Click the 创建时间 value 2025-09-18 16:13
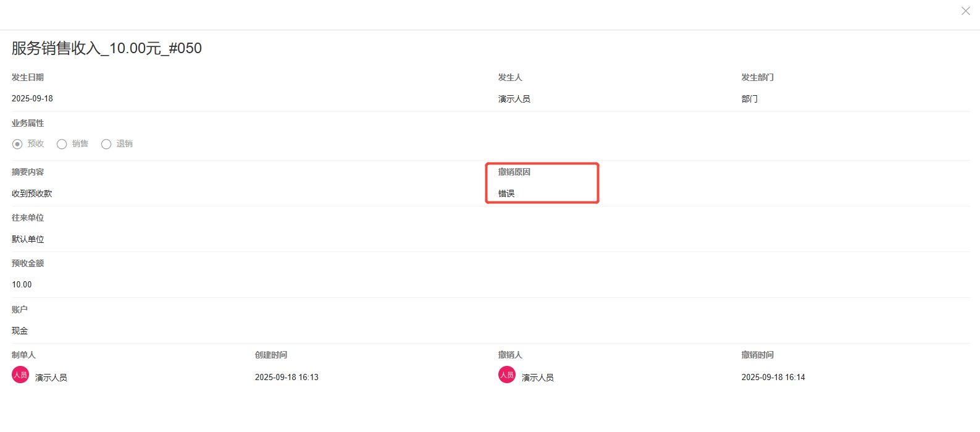The width and height of the screenshot is (980, 432). click(287, 377)
